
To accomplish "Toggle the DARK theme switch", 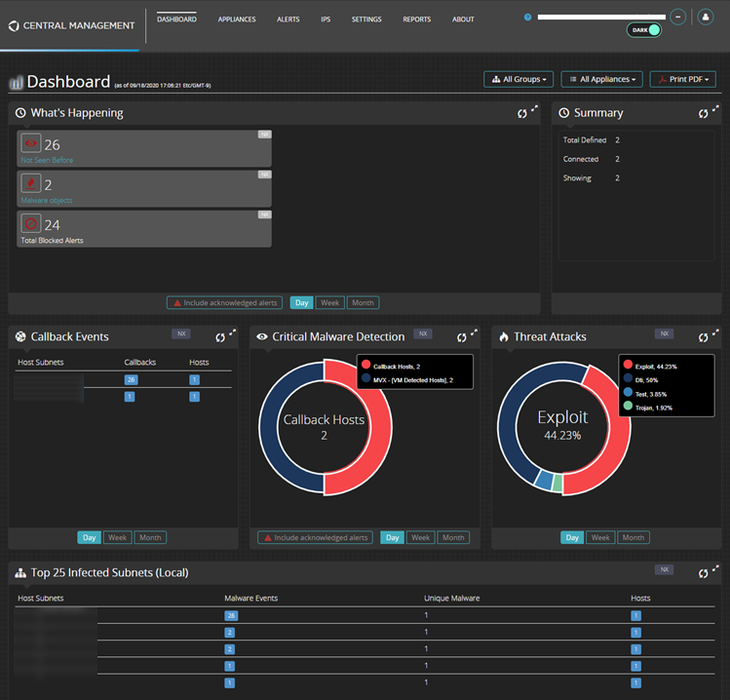I will (x=644, y=30).
